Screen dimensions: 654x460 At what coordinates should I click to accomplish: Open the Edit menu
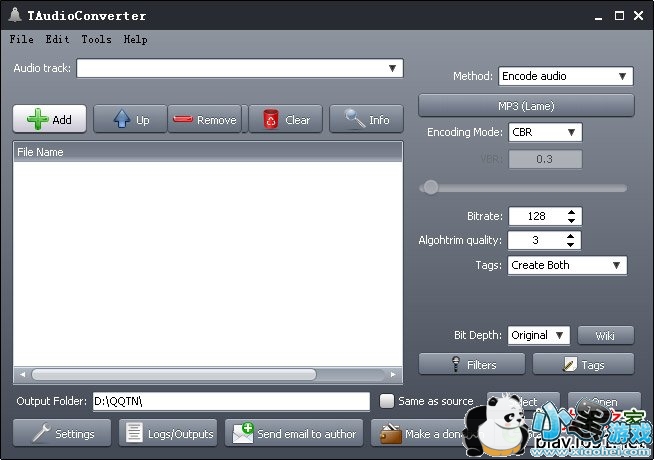point(58,39)
